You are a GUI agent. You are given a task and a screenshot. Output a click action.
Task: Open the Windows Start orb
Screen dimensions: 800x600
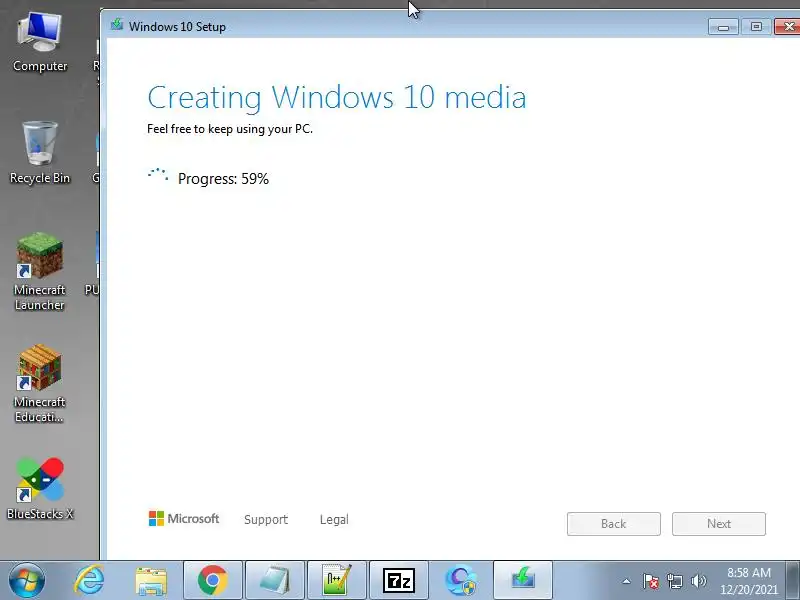[27, 580]
